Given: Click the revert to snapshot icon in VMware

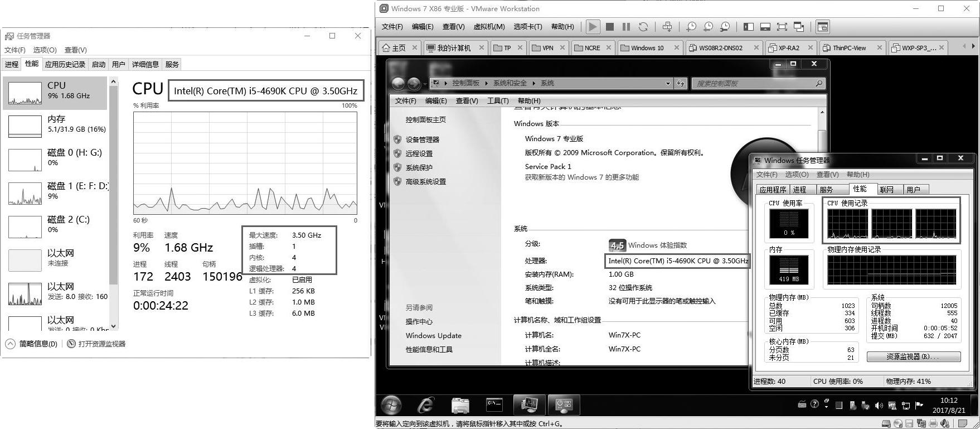Looking at the screenshot, I should [x=708, y=27].
